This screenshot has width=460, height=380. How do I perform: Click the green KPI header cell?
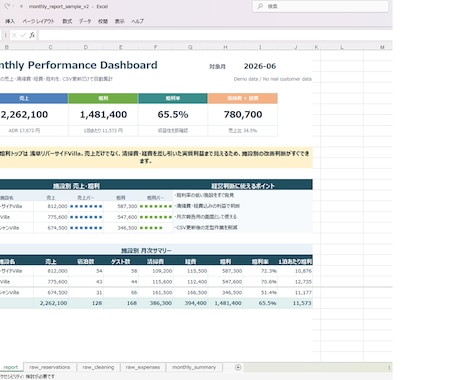tap(103, 98)
